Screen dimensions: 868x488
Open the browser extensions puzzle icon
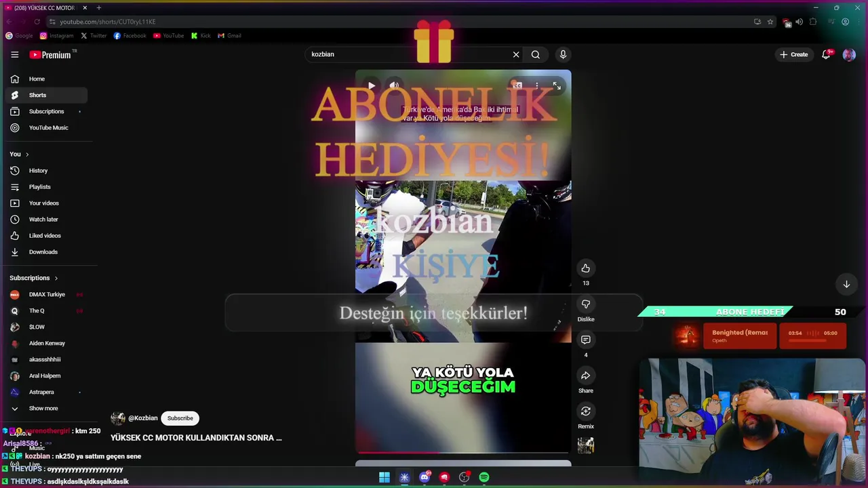pos(813,22)
